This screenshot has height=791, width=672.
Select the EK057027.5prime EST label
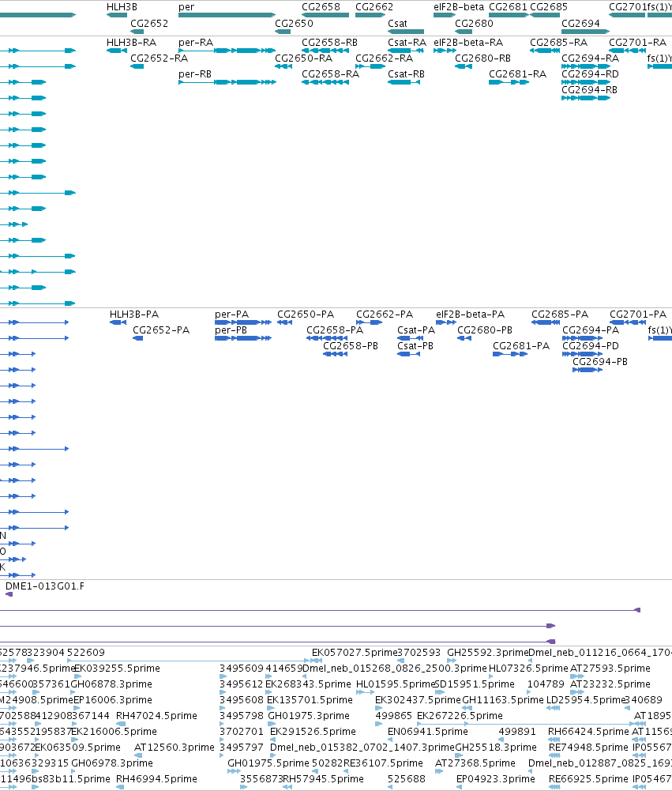355,652
